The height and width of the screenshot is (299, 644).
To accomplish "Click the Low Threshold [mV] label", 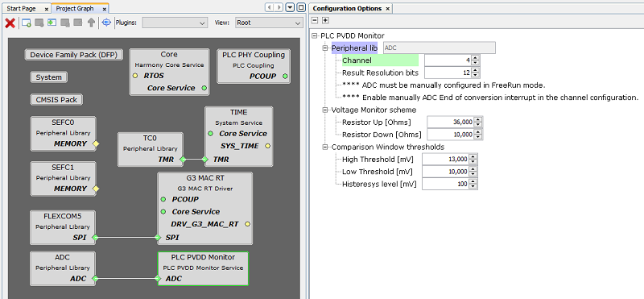I will (x=377, y=172).
